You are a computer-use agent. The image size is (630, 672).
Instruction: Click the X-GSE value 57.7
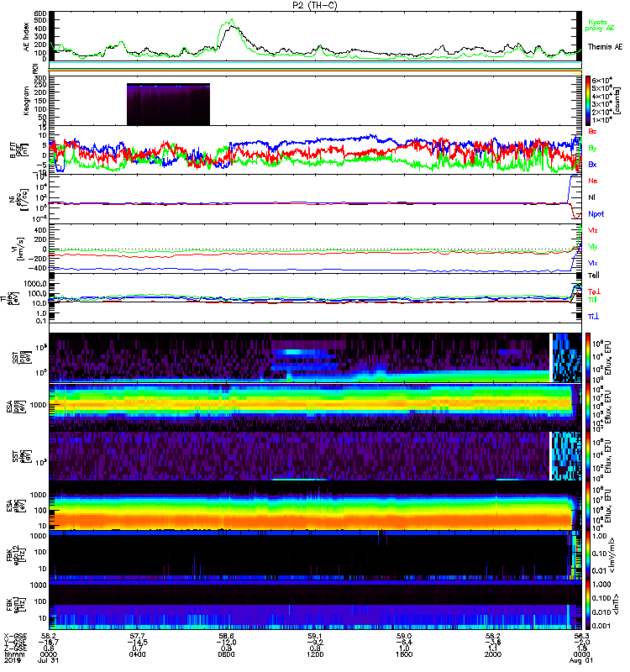tap(137, 636)
